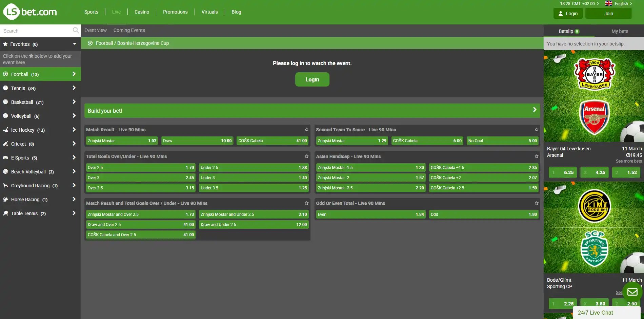Image resolution: width=644 pixels, height=319 pixels.
Task: Favorite the Match Result market star
Action: (307, 130)
